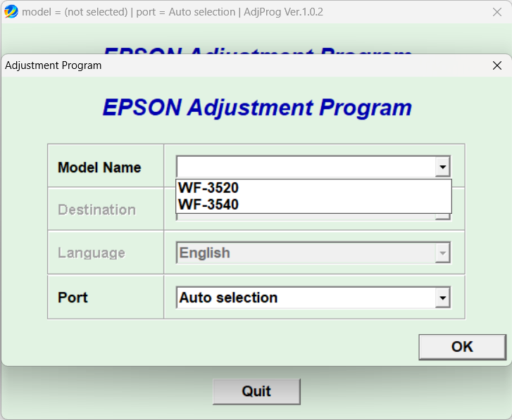Screen dimensions: 512x420
Task: Choose WF-3540 in the model list
Action: point(208,205)
